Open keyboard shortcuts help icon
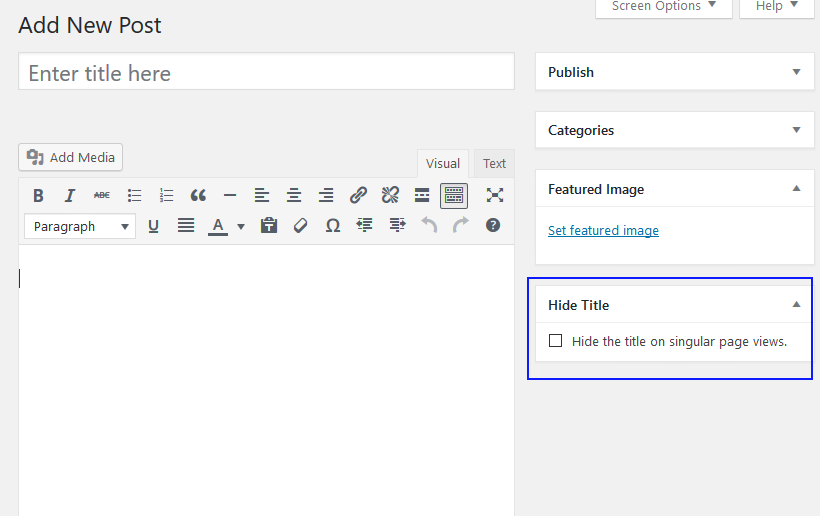The width and height of the screenshot is (820, 516). coord(493,226)
